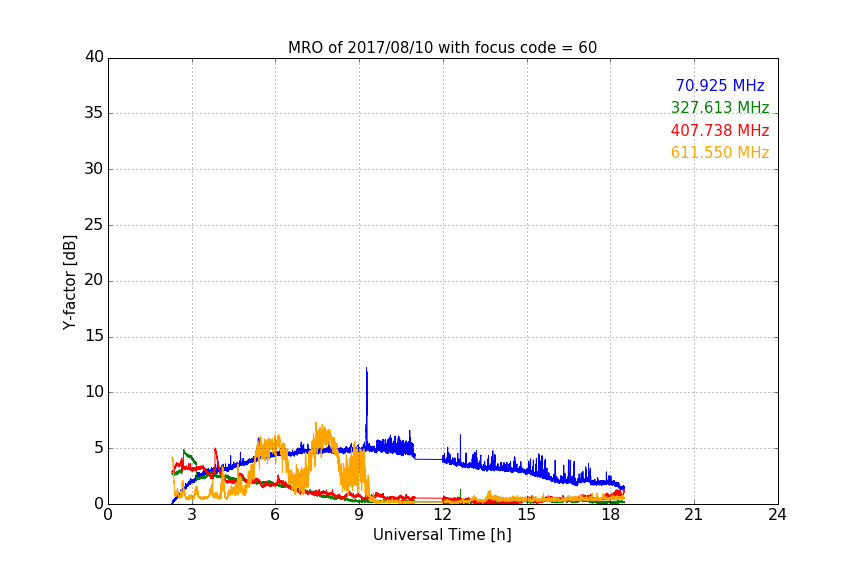864x576 pixels.
Task: Click the y-axis tick label '30'
Action: click(x=94, y=169)
